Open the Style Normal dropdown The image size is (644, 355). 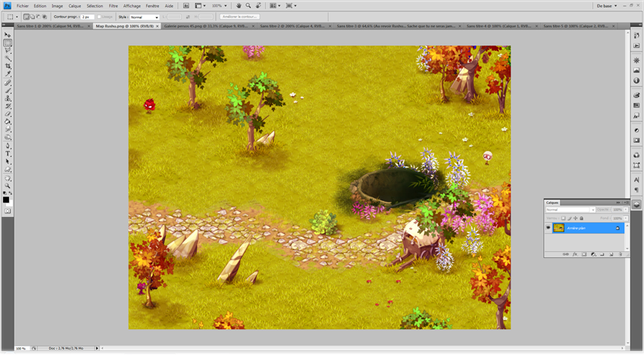click(144, 17)
